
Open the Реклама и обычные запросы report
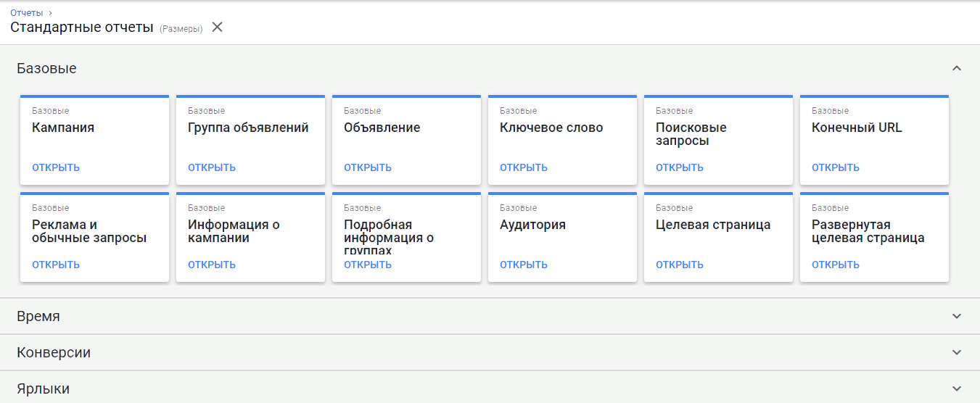(56, 265)
